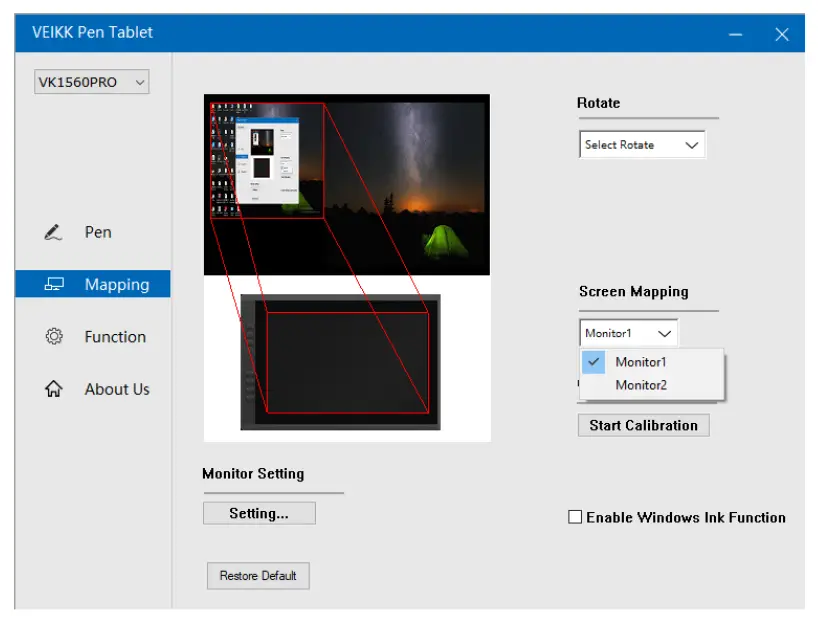Collapse the Monitor1 screen mapping dropdown
The height and width of the screenshot is (623, 818).
(x=629, y=333)
